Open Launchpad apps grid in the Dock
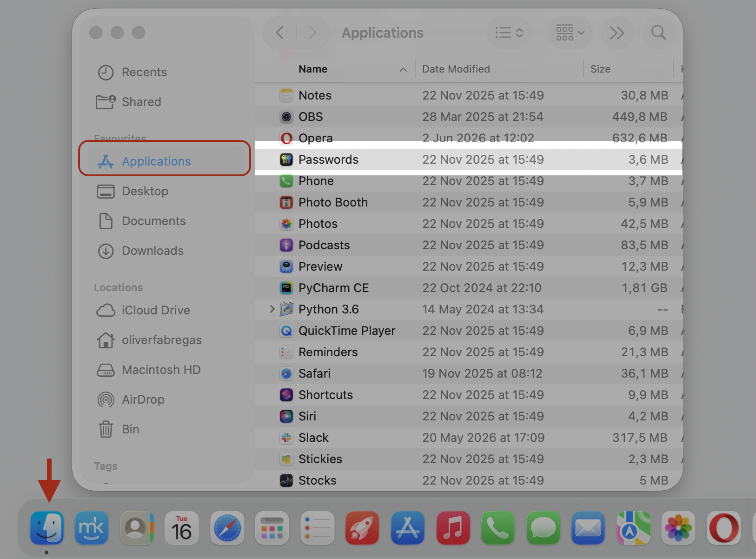 pyautogui.click(x=272, y=528)
